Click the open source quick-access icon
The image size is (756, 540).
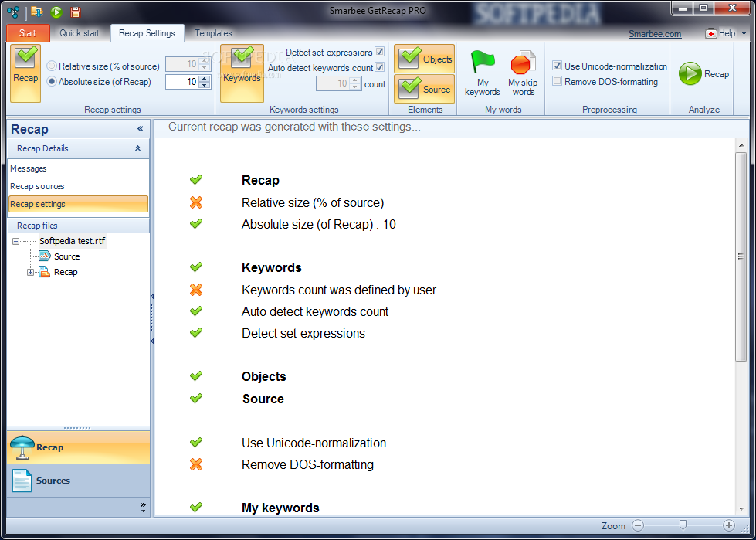coord(37,11)
